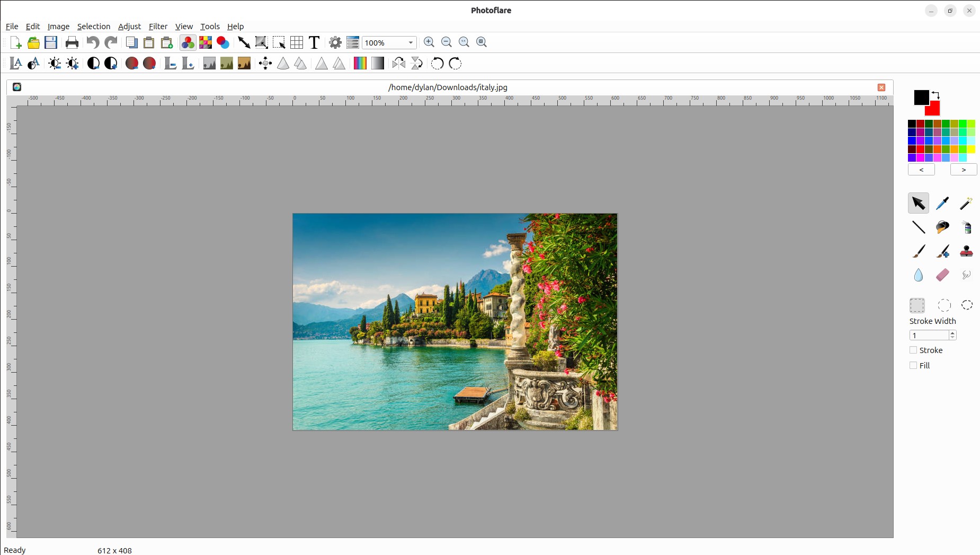Select rectangular selection shape
This screenshot has width=980, height=555.
[917, 305]
